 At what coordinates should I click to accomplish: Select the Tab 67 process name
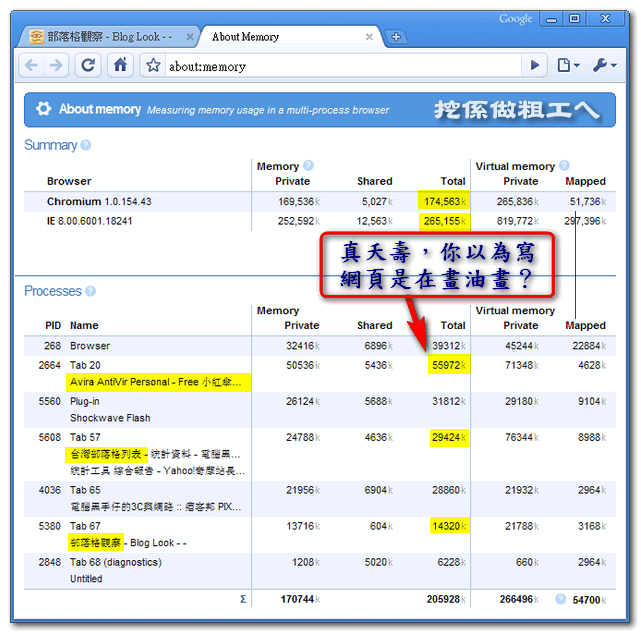(x=85, y=526)
